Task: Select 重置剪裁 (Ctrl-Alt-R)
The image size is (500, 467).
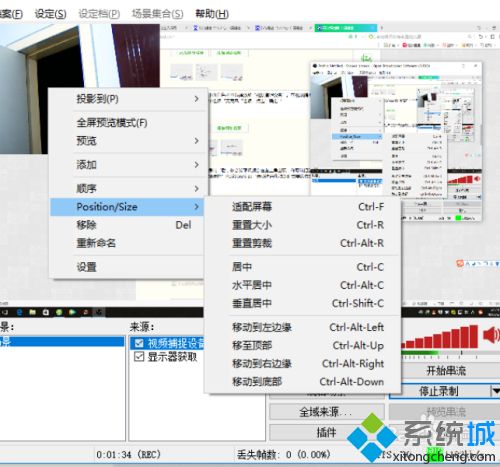Action: click(302, 243)
